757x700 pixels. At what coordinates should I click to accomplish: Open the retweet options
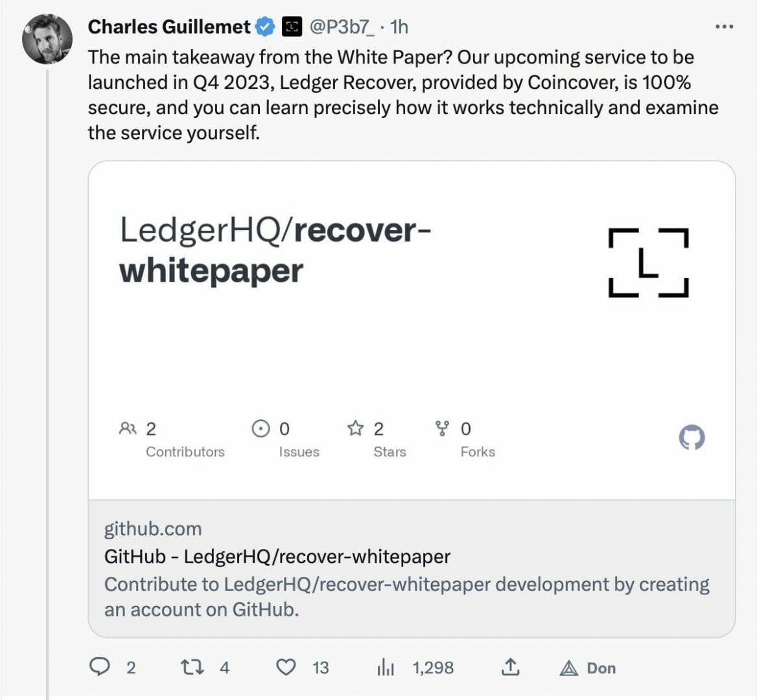191,667
